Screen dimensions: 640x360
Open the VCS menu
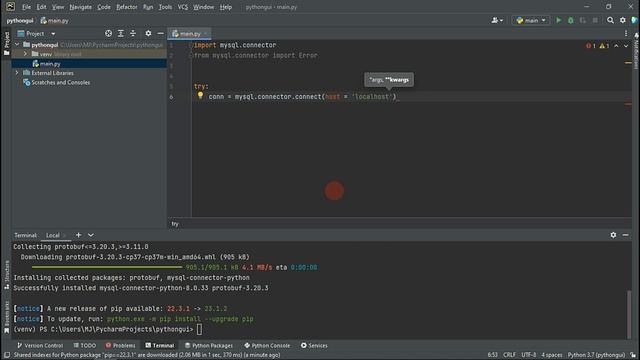182,7
